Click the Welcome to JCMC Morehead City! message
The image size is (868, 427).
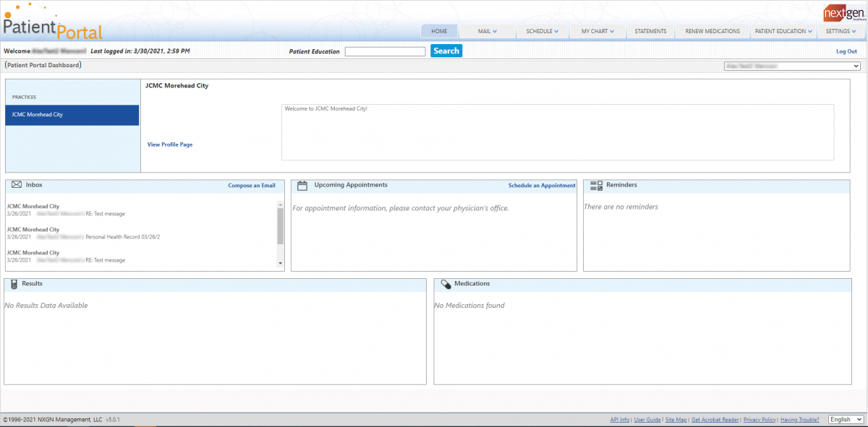pyautogui.click(x=326, y=109)
